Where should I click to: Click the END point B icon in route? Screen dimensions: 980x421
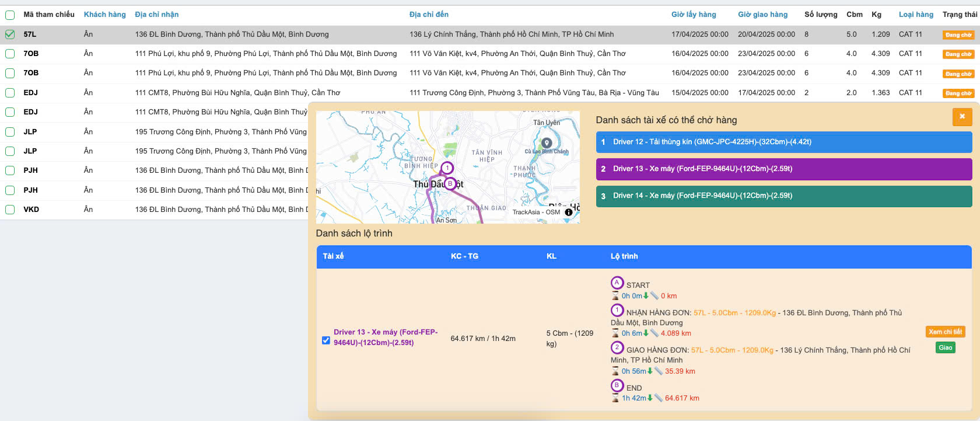(617, 386)
